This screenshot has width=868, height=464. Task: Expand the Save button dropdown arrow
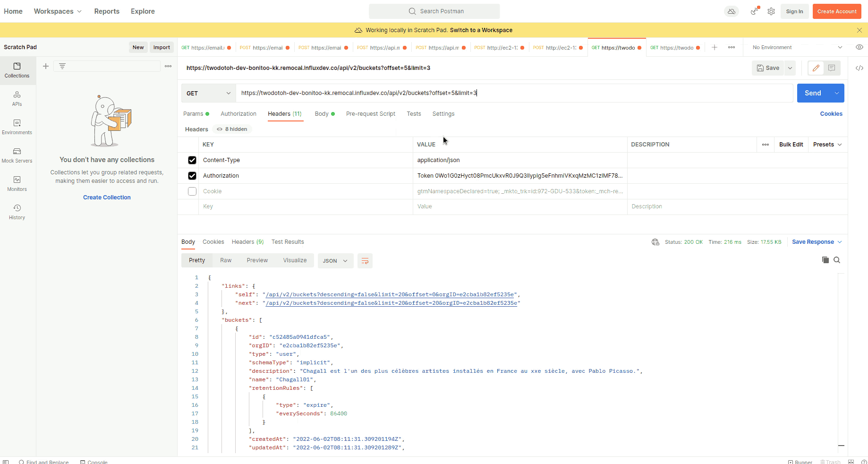pyautogui.click(x=790, y=68)
